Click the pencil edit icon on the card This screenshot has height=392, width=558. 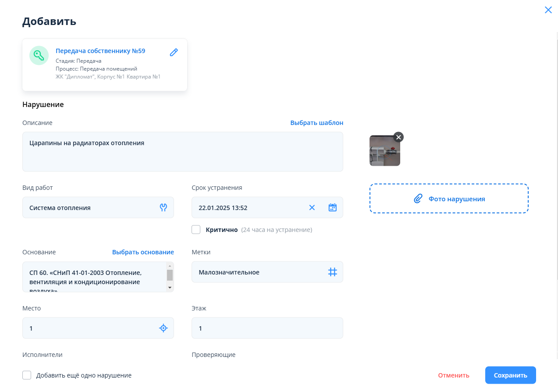(x=174, y=53)
